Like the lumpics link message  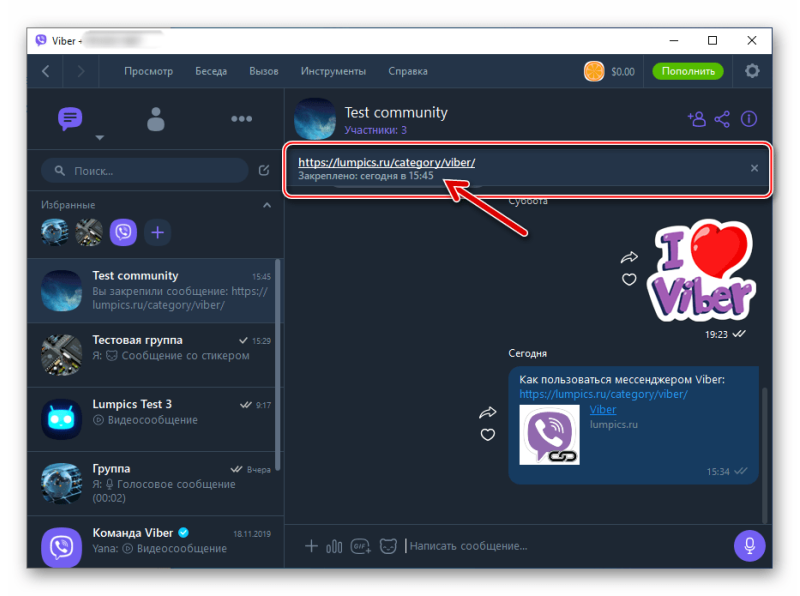488,435
